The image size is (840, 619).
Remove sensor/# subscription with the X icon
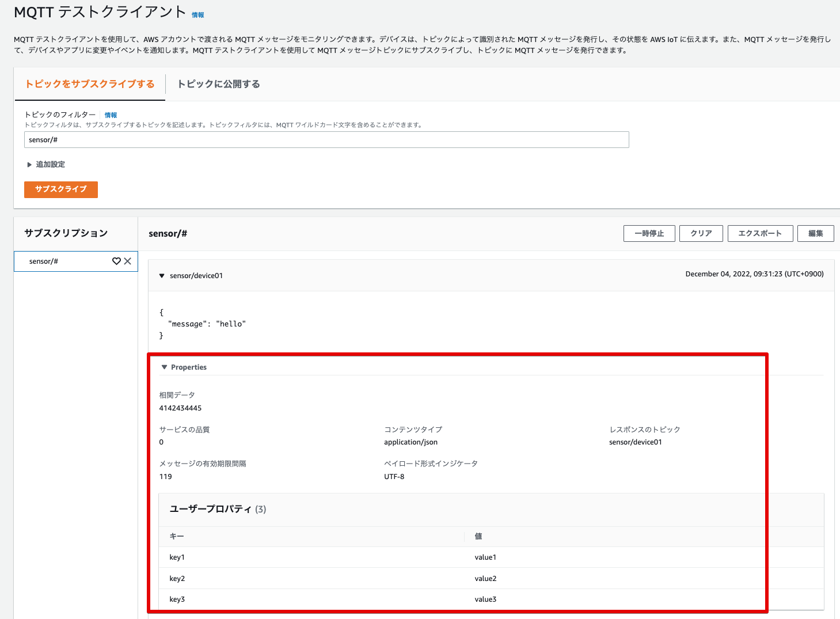point(128,261)
